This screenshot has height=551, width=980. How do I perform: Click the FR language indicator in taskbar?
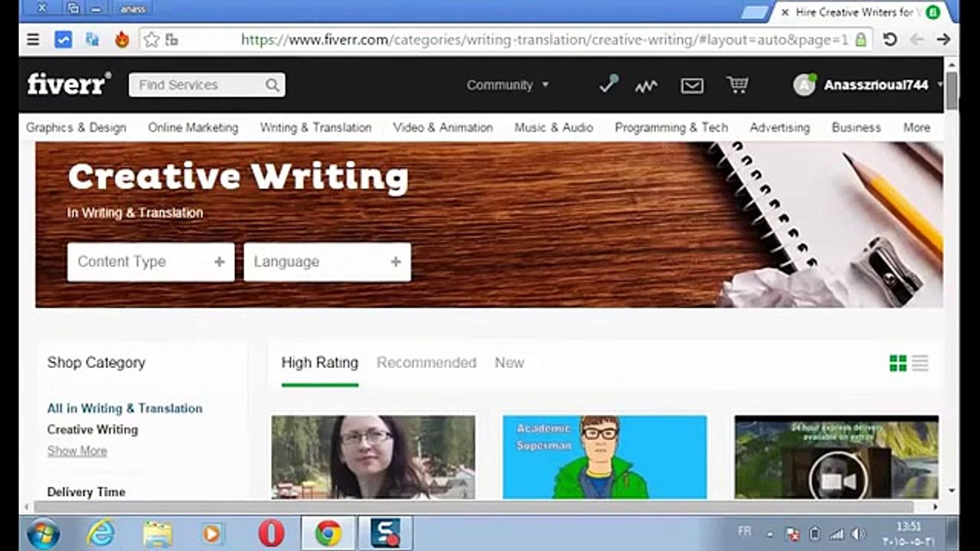pos(744,531)
